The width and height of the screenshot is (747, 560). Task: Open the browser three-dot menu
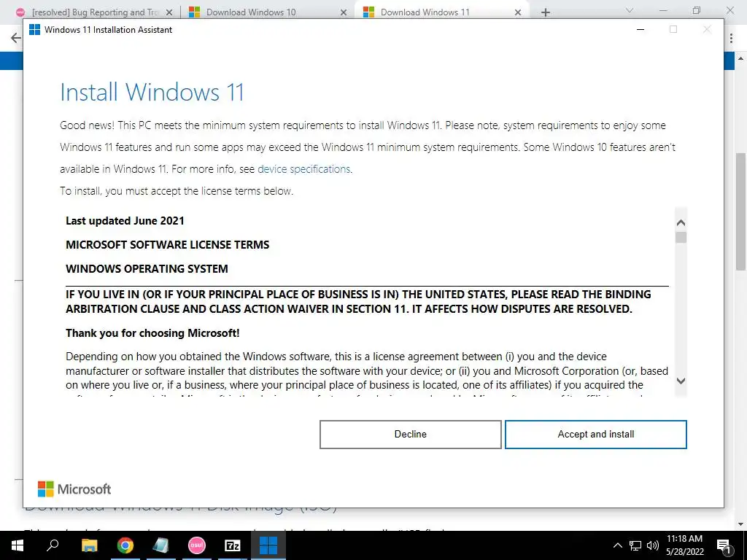tap(731, 38)
